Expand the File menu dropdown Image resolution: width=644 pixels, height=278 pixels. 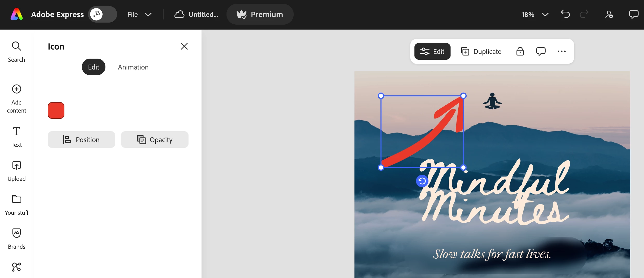pyautogui.click(x=139, y=14)
